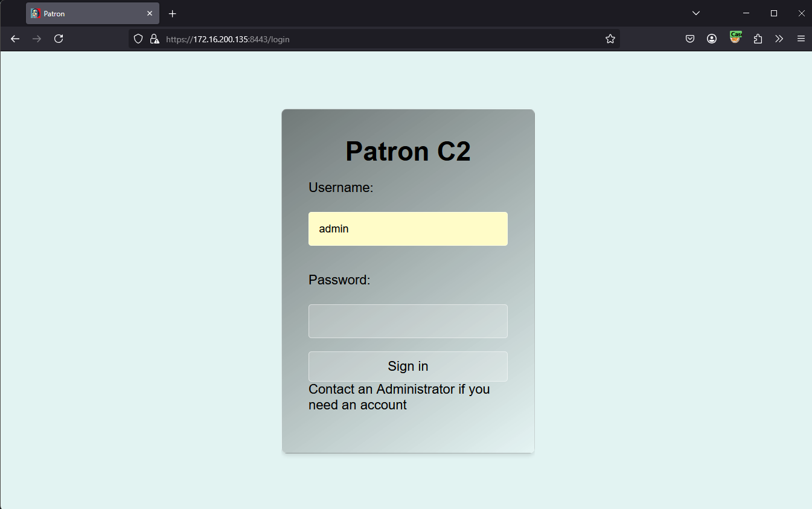The width and height of the screenshot is (812, 509).
Task: Open the extensions puzzle piece
Action: click(758, 39)
